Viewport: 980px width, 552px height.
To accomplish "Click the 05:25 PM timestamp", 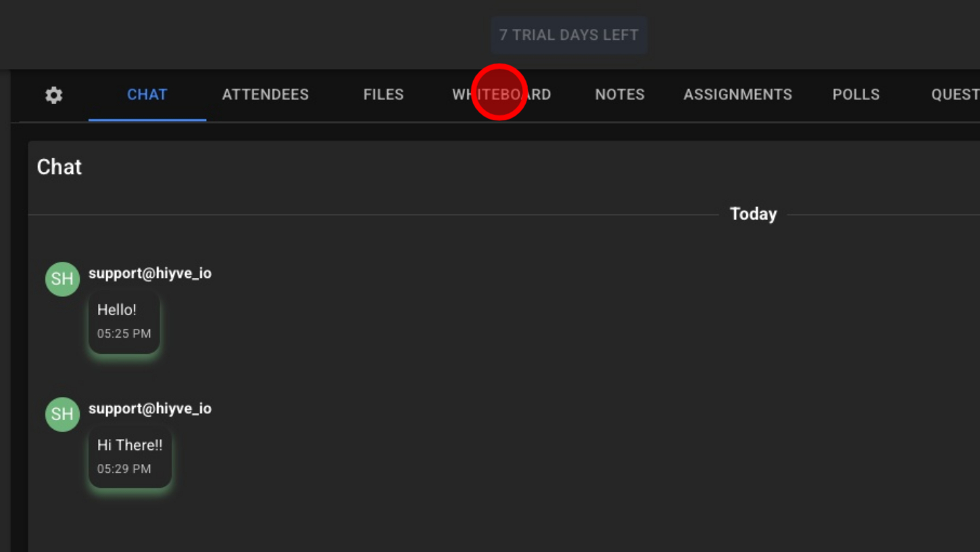I will [124, 333].
